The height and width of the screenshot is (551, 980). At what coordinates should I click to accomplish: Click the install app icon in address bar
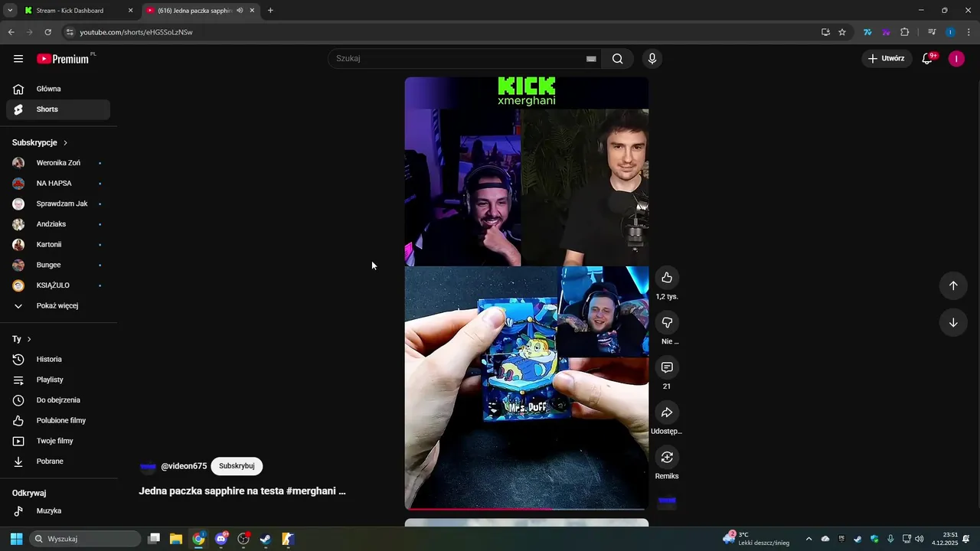click(x=825, y=32)
